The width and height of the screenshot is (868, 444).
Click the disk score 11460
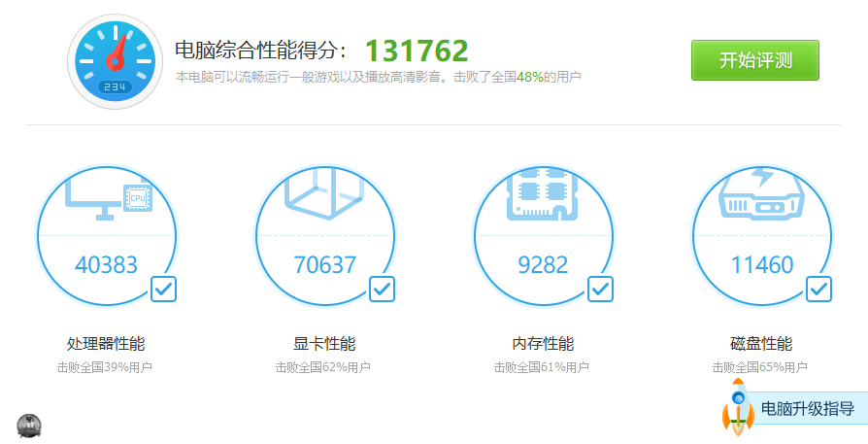761,264
